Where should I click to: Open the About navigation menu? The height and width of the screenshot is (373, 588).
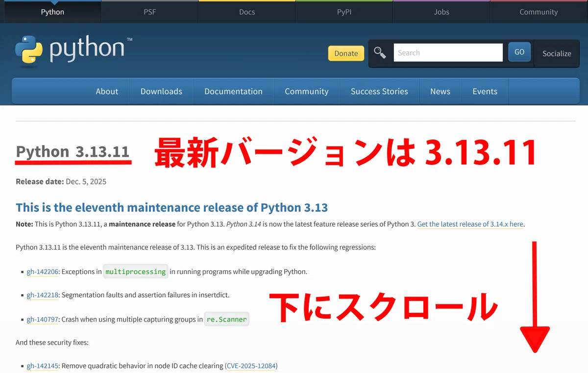107,91
